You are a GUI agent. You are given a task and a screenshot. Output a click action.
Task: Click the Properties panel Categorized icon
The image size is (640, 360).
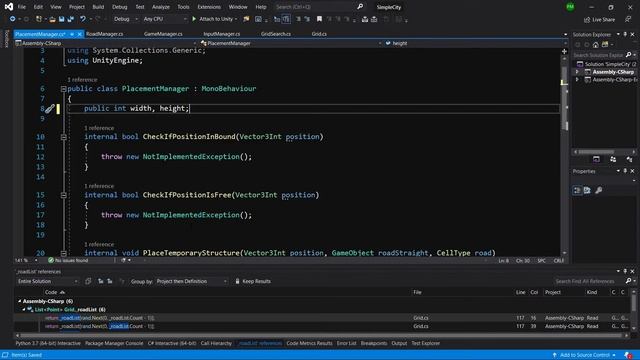click(x=577, y=190)
